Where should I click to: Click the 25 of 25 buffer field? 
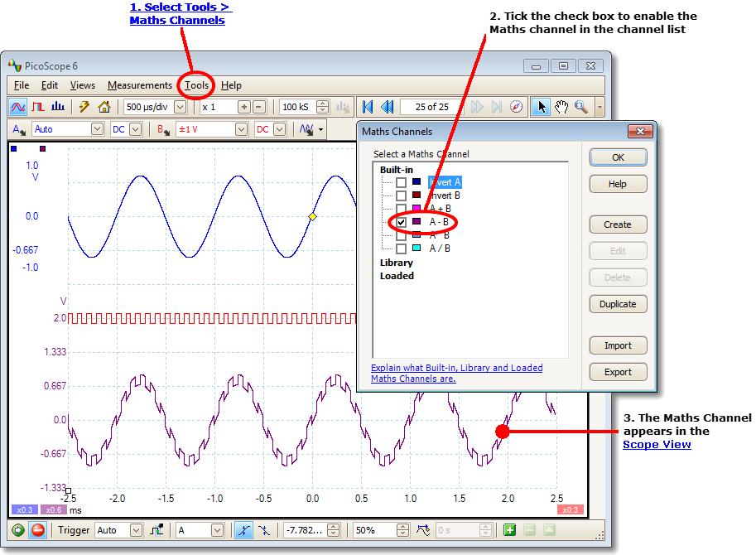(431, 107)
